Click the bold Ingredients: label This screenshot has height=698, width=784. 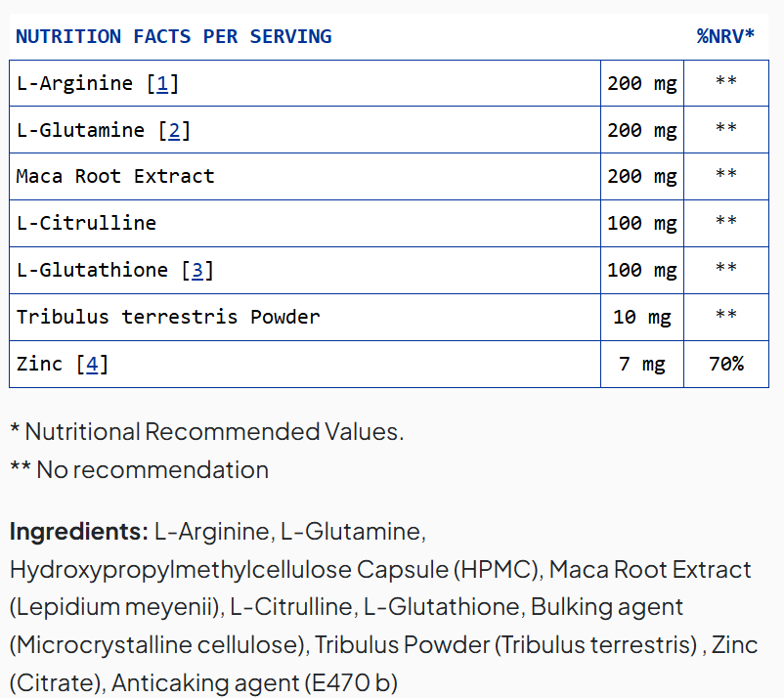78,532
